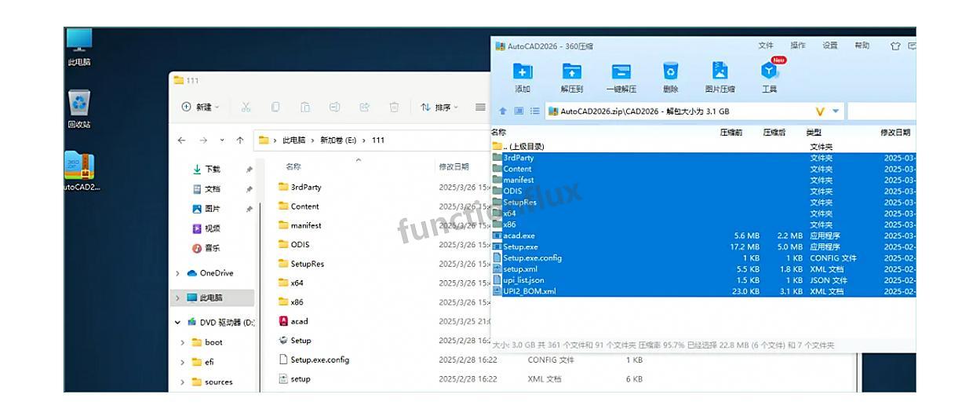This screenshot has height=420, width=980.
Task: Expand the OneDrive tree node
Action: (x=179, y=273)
